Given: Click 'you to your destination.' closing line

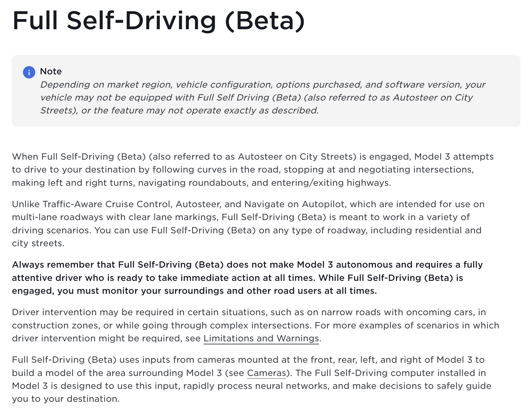Looking at the screenshot, I should point(66,399).
